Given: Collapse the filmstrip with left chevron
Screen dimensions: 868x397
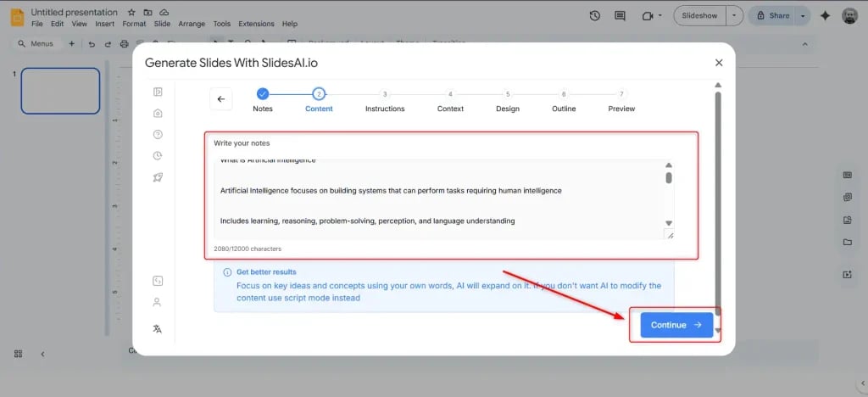Looking at the screenshot, I should point(42,354).
